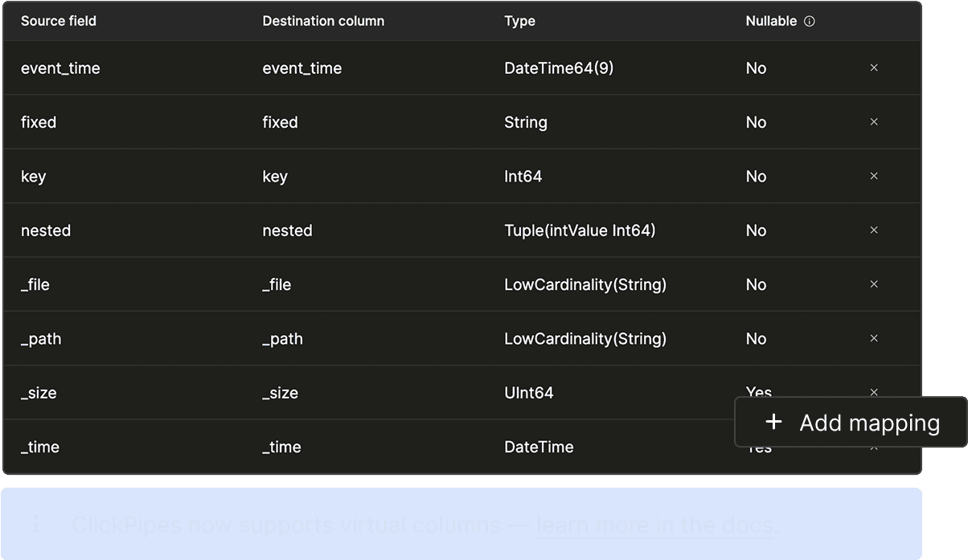968x560 pixels.
Task: Remove the event_time mapping row
Action: coord(874,68)
